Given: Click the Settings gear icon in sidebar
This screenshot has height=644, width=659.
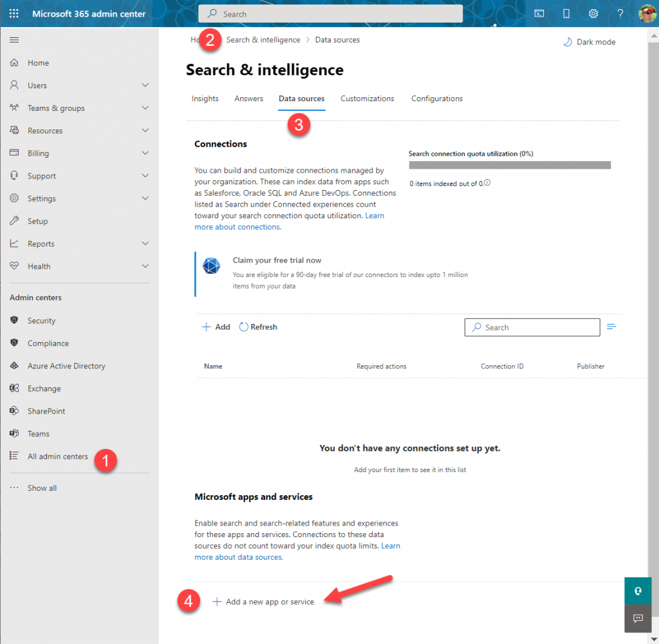Looking at the screenshot, I should (x=14, y=198).
